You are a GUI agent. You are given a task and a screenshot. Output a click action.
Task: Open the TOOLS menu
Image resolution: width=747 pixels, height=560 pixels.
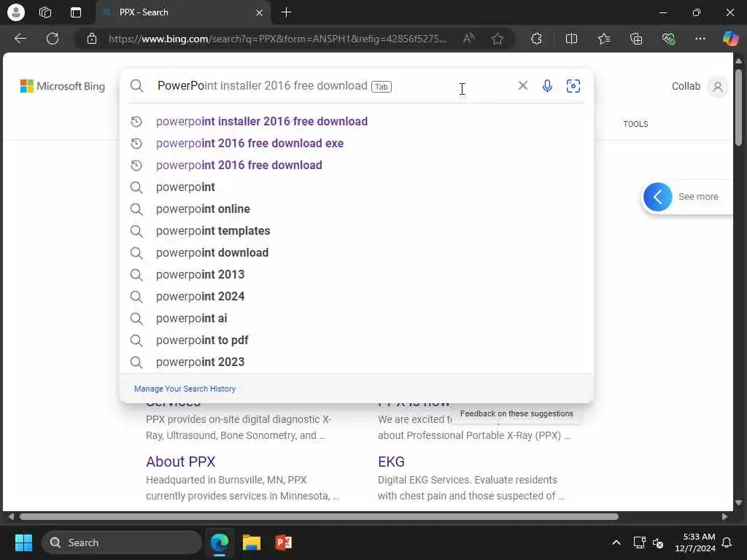635,124
